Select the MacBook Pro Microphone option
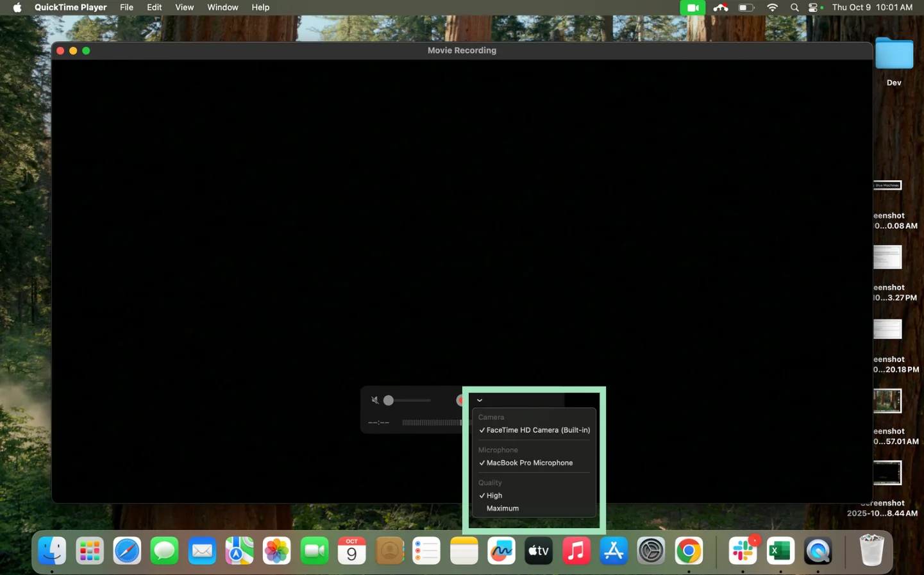Image resolution: width=924 pixels, height=575 pixels. [528, 463]
